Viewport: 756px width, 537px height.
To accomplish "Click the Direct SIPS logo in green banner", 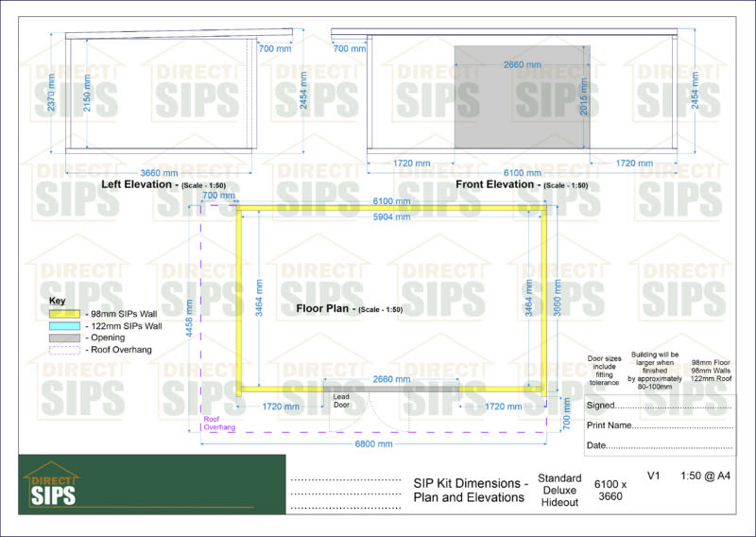I will click(51, 484).
